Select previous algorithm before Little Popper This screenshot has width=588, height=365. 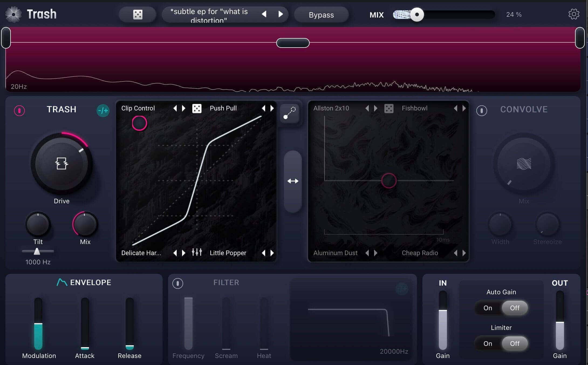coord(264,253)
